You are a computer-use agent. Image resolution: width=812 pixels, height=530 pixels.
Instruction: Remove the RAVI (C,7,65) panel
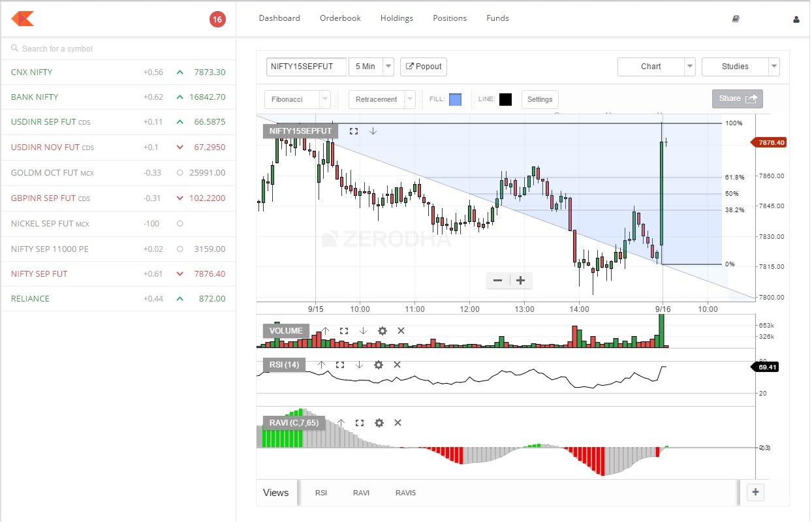[x=398, y=423]
